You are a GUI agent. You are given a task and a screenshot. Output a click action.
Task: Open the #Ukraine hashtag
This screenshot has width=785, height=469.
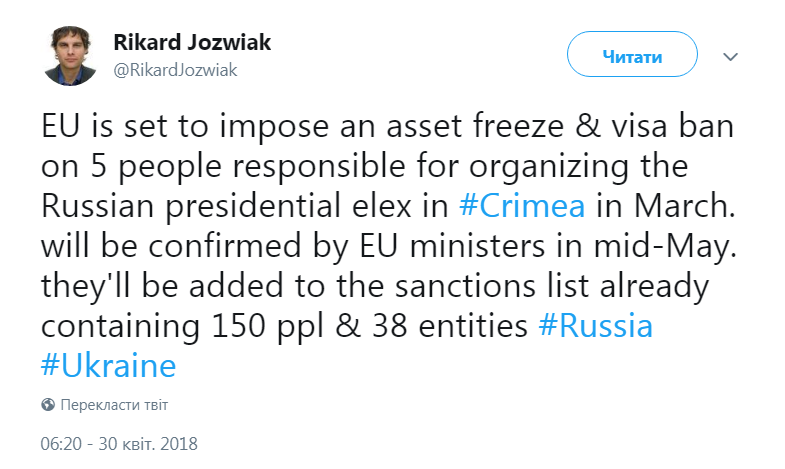(109, 365)
